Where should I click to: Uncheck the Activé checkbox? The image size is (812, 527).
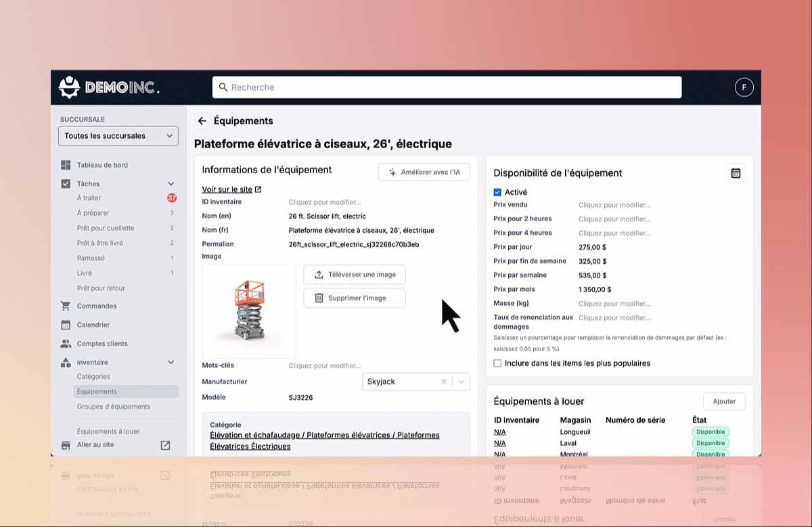[498, 192]
